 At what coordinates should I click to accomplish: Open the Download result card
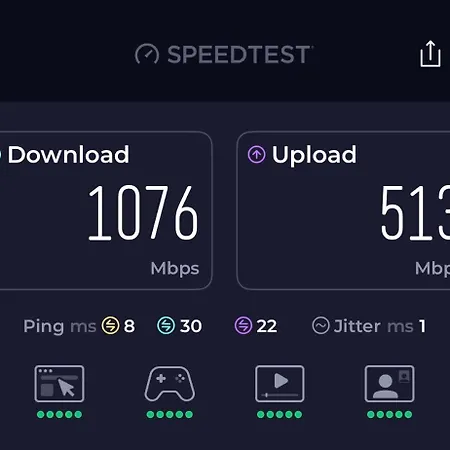[x=106, y=210]
